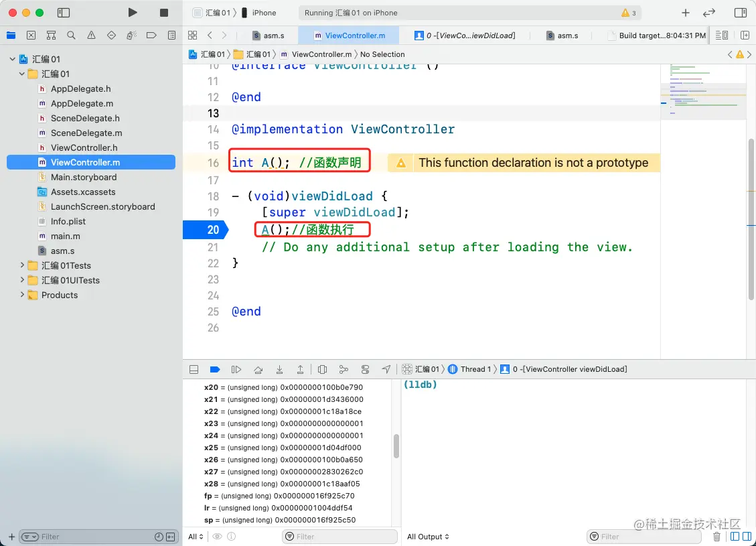Open main.m file
This screenshot has height=546, width=756.
(65, 236)
